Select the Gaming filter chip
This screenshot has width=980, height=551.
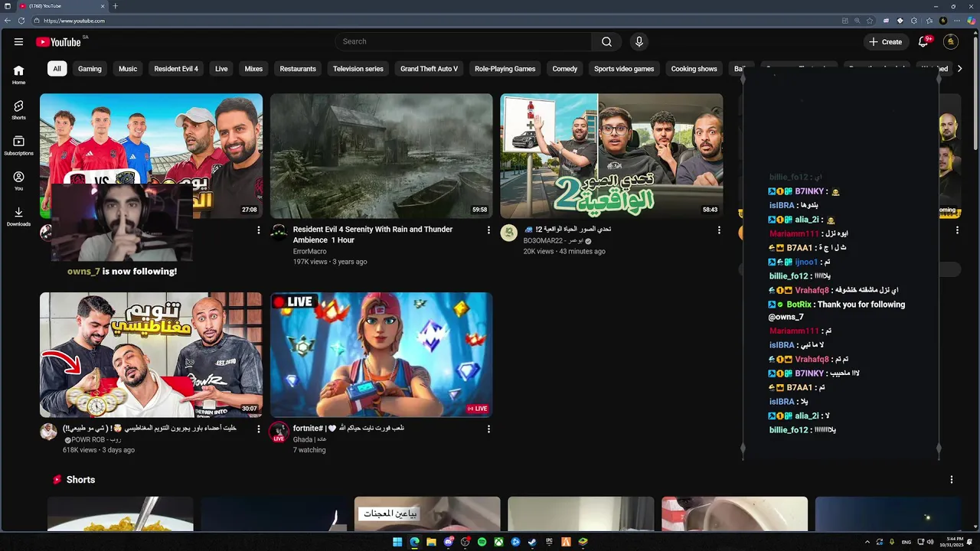90,69
